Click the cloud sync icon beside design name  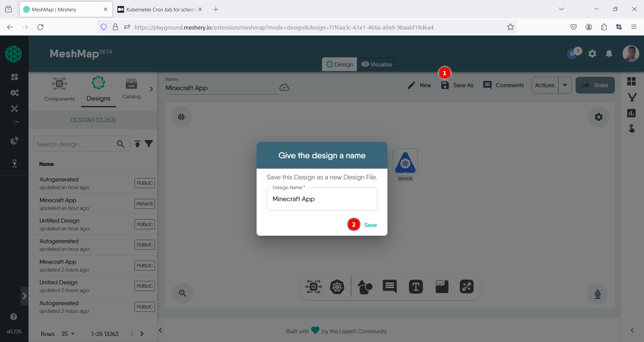point(284,88)
